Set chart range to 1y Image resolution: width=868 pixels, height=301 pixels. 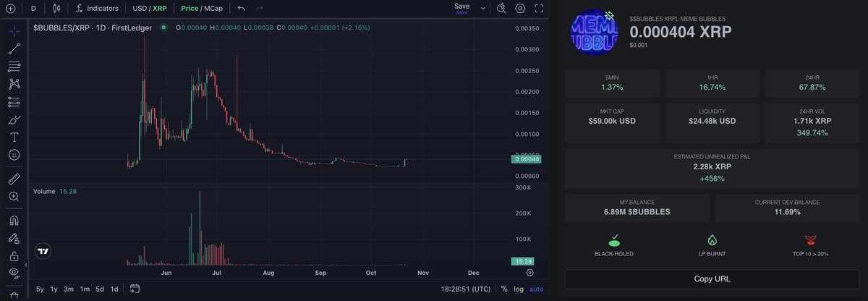[x=54, y=289]
